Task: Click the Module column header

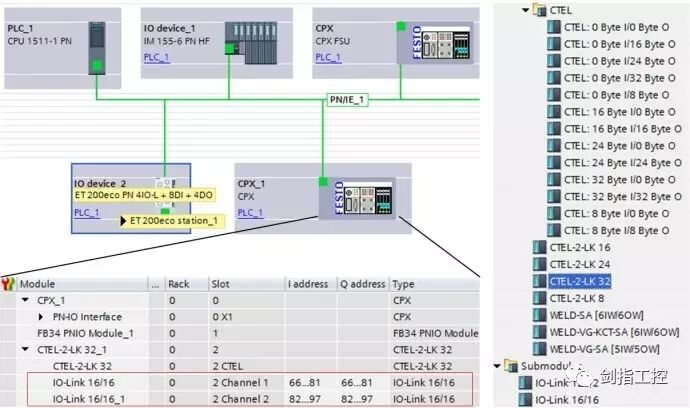Action: click(x=82, y=284)
